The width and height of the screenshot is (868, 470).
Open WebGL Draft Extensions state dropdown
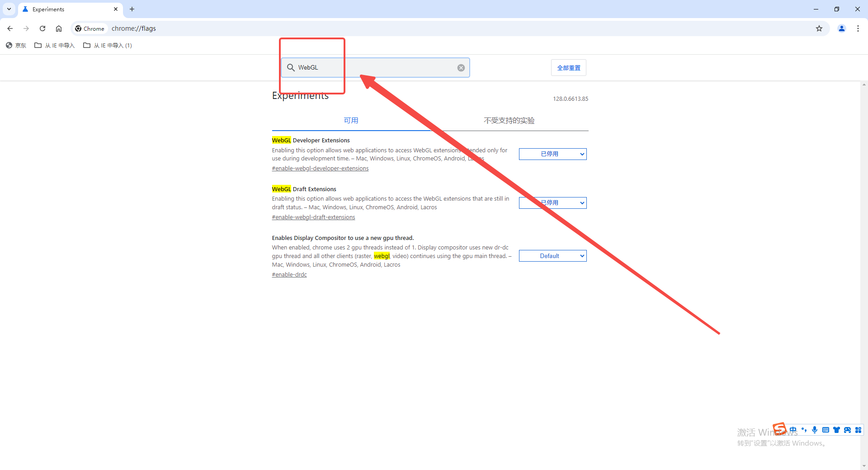[x=552, y=203]
